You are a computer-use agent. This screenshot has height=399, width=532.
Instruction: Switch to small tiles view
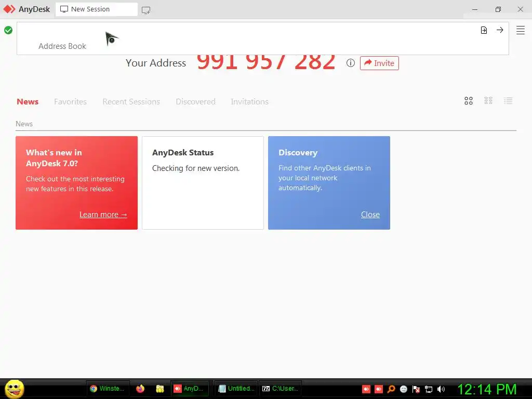click(x=488, y=101)
